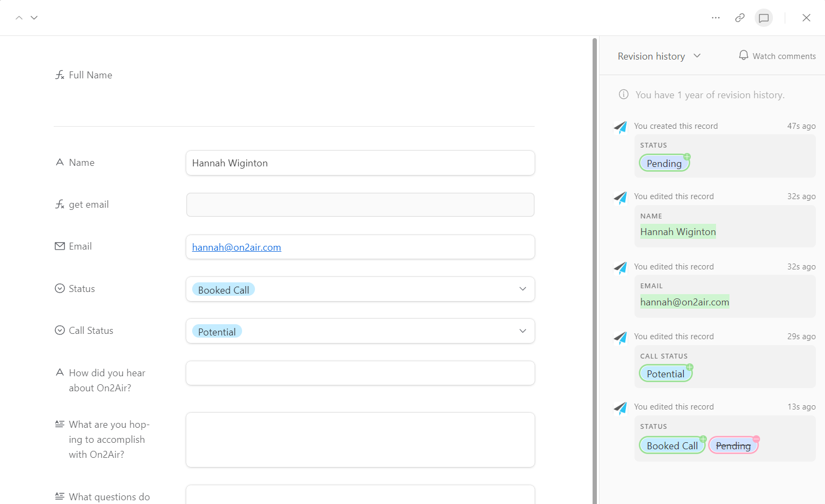Click the long text icon beside What questions do
This screenshot has width=825, height=504.
pos(60,495)
